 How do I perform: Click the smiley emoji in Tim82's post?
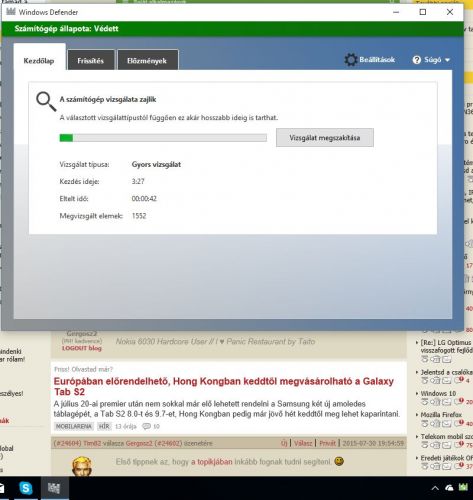click(339, 461)
